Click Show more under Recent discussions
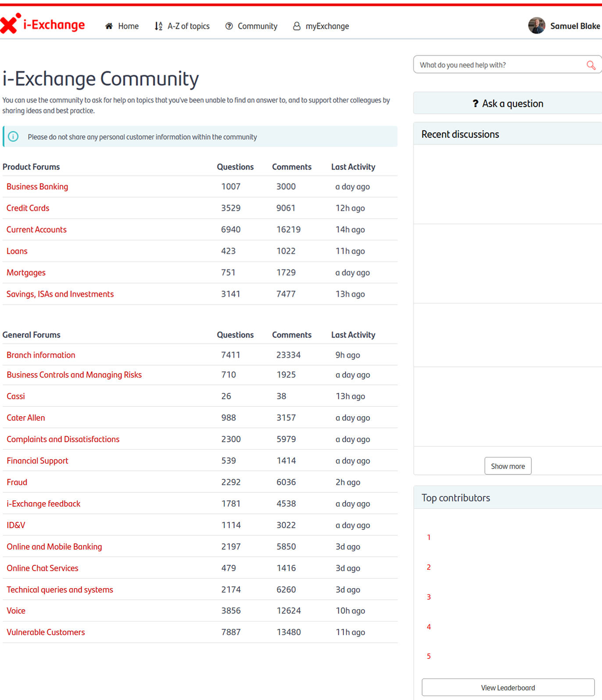 point(508,466)
